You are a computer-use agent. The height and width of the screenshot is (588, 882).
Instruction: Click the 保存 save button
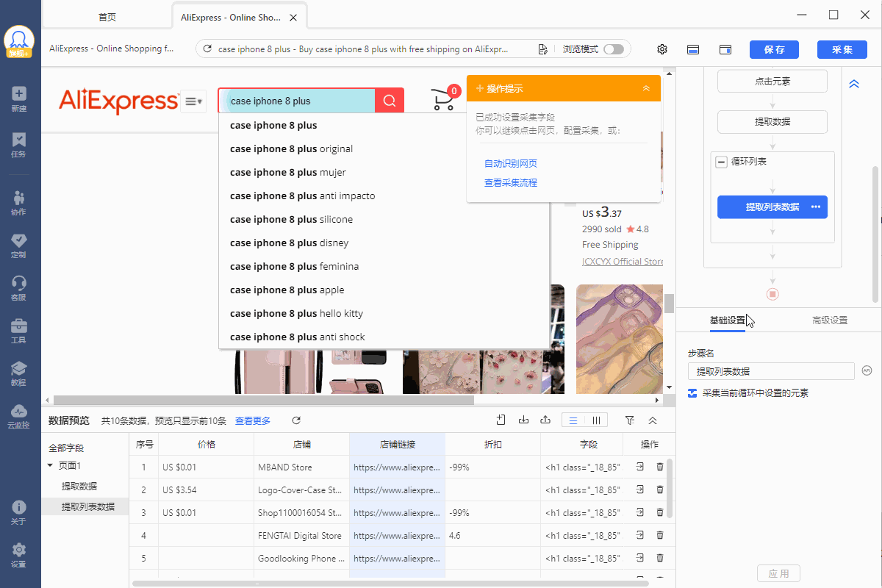tap(774, 49)
